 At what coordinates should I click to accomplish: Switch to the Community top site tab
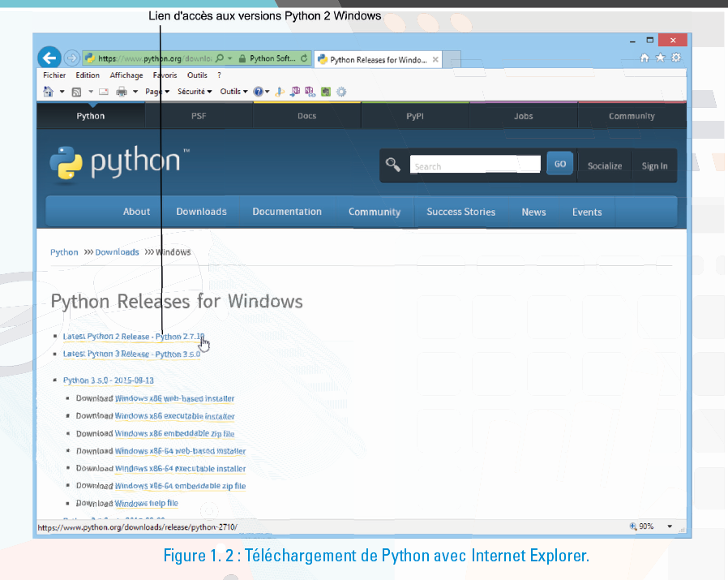(632, 116)
